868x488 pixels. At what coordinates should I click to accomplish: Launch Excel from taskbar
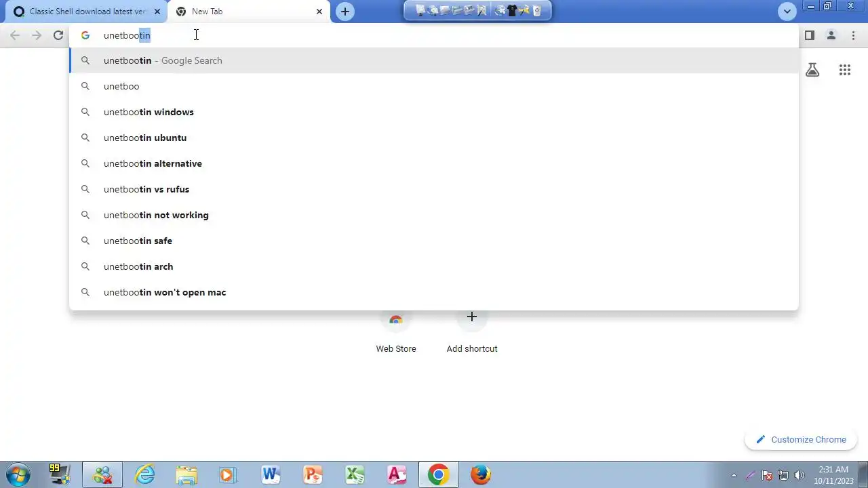click(x=355, y=474)
